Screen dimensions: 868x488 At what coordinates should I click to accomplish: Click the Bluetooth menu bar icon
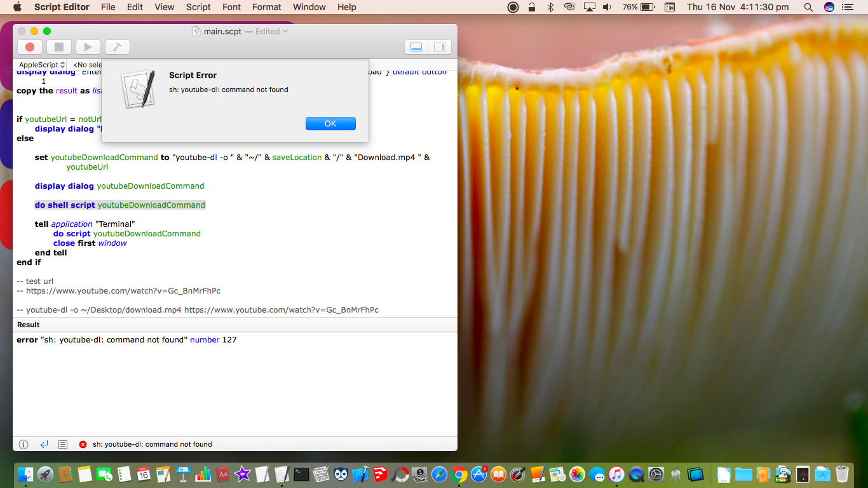tap(550, 7)
